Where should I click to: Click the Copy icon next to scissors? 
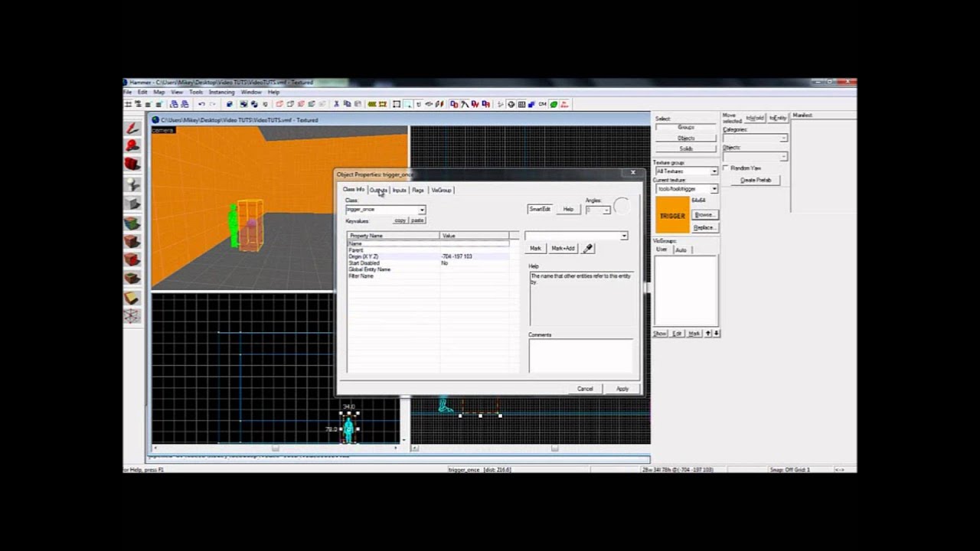point(347,104)
